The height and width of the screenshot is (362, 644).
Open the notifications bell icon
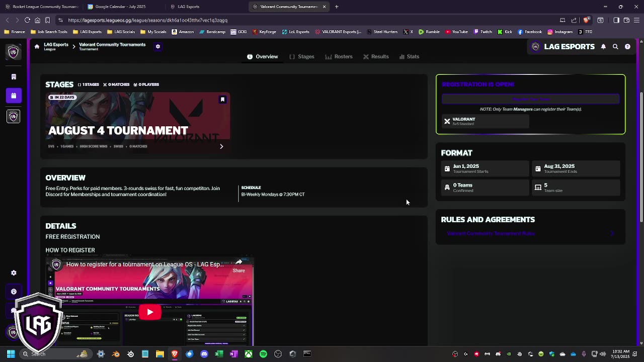tap(603, 47)
